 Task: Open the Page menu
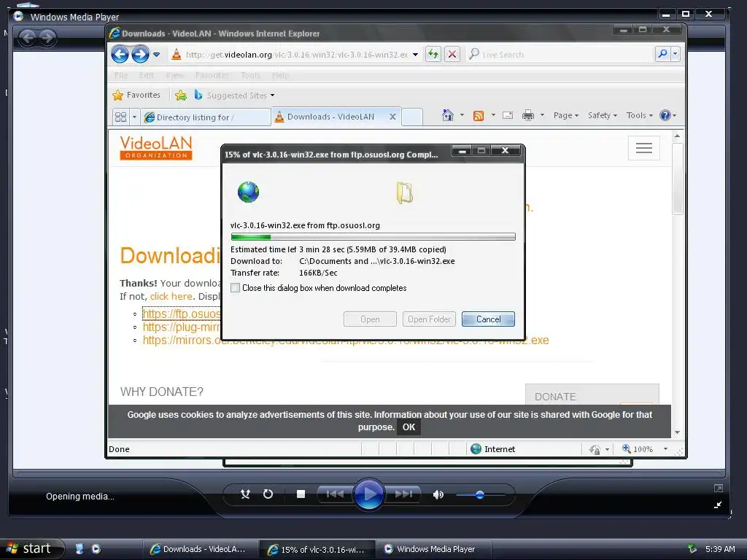coord(566,115)
